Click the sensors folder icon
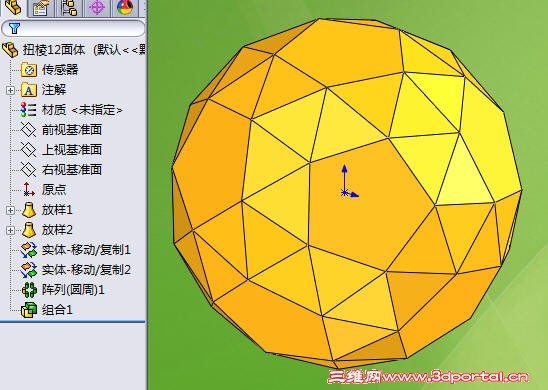This screenshot has width=548, height=390. pyautogui.click(x=29, y=70)
